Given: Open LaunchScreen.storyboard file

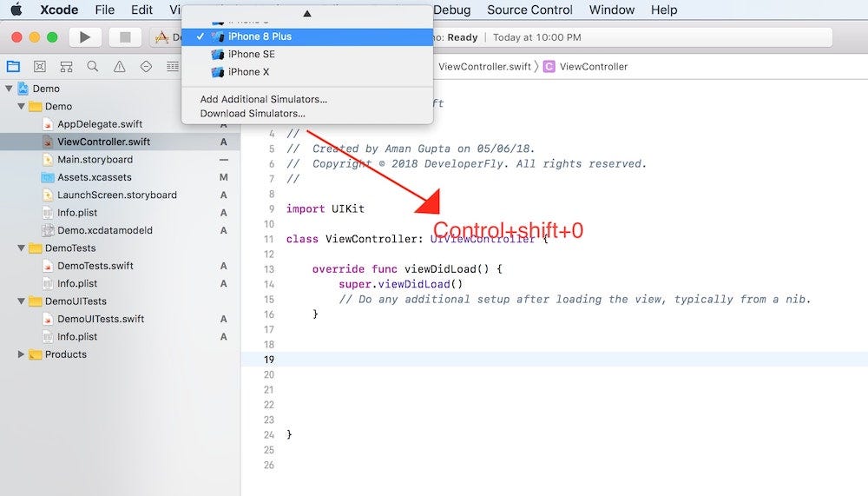Looking at the screenshot, I should coord(117,195).
